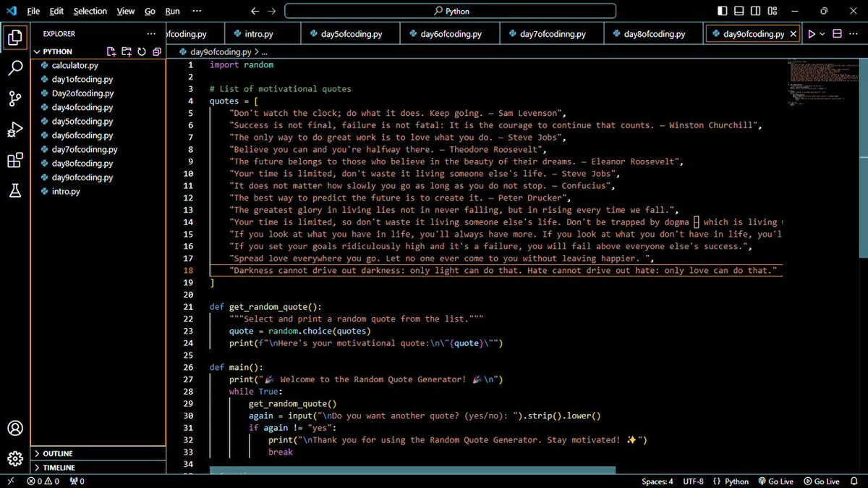
Task: Open the Manage gear icon
Action: point(15,459)
